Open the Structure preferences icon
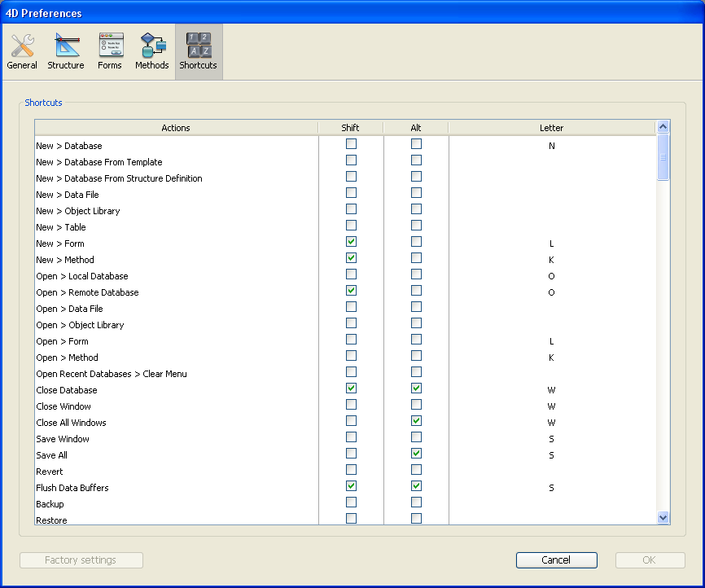705x588 pixels. click(x=66, y=51)
